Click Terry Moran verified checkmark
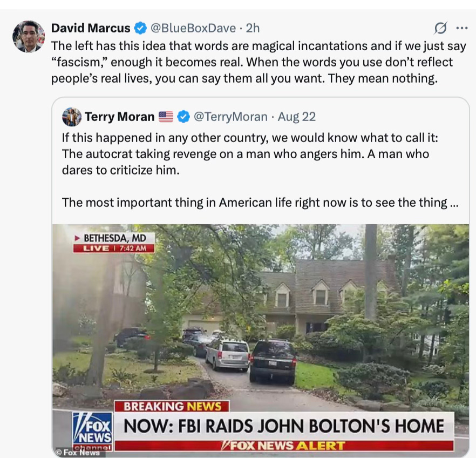Viewport: 476px width, 458px height. pos(183,117)
